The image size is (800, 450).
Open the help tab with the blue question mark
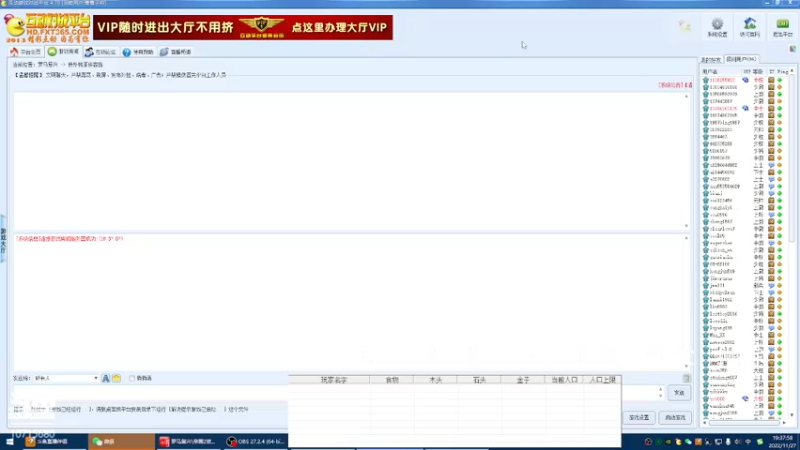138,52
